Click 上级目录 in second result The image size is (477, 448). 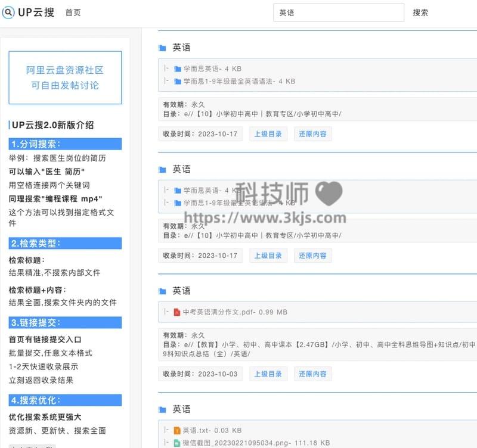click(268, 256)
